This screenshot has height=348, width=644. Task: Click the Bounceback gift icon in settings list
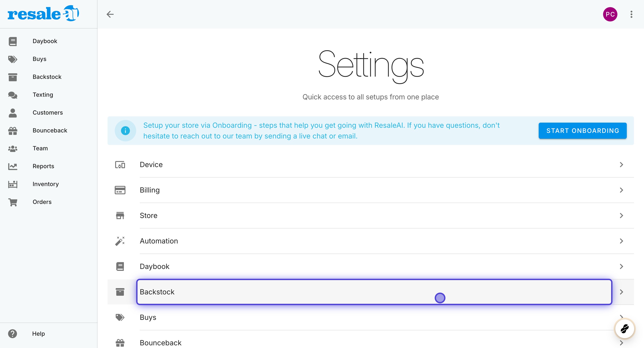pos(120,343)
